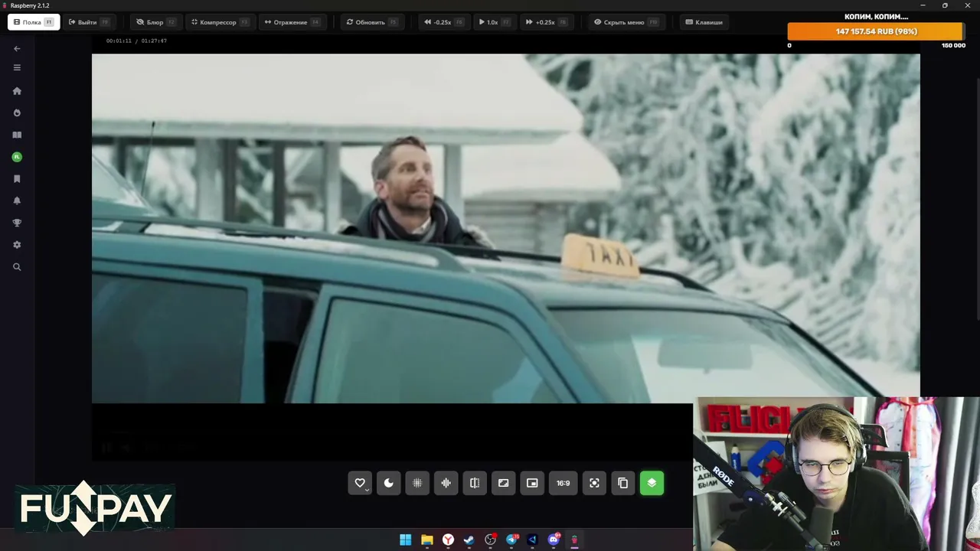Open the Клавиши hotkeys menu
The height and width of the screenshot is (551, 980).
click(704, 22)
